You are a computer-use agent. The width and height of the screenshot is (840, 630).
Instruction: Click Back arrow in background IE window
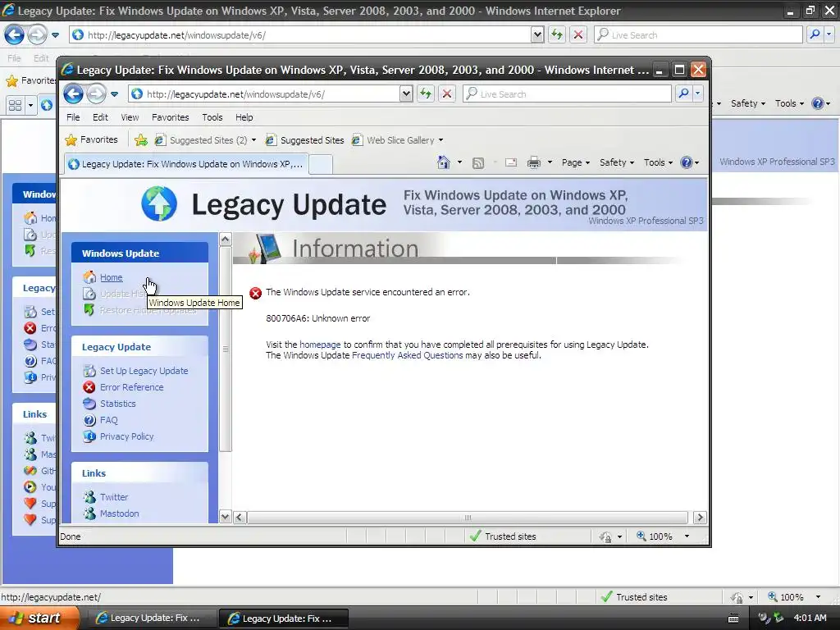click(14, 35)
